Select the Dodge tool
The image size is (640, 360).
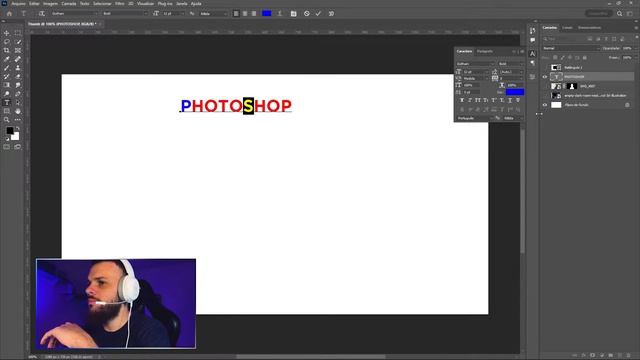[7, 94]
